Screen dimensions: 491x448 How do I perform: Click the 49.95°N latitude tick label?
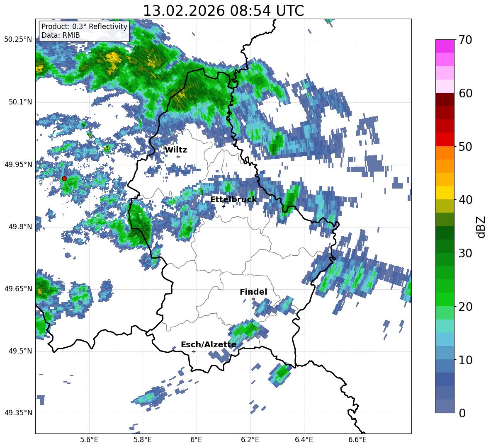[x=18, y=164]
